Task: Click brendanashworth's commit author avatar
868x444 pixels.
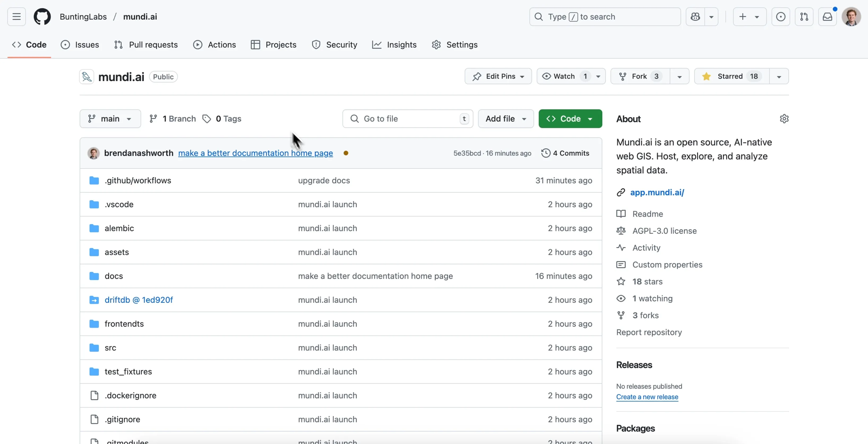Action: coord(93,153)
